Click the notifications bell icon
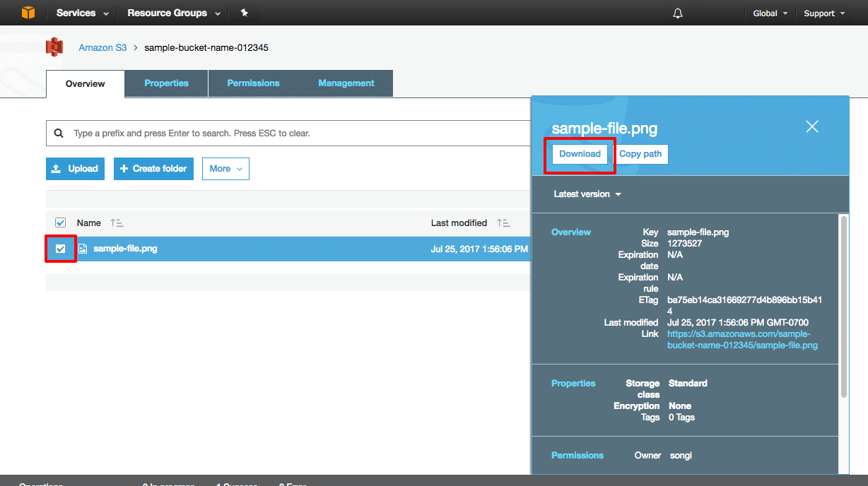868x486 pixels. (677, 13)
